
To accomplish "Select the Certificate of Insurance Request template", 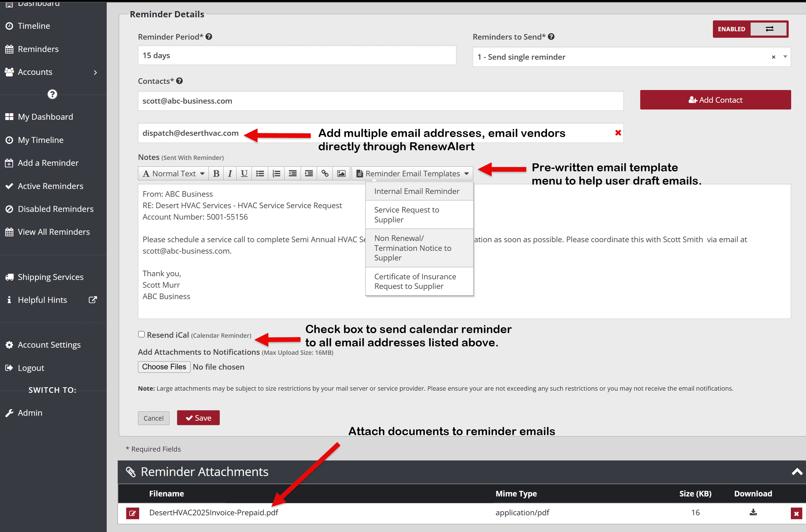I will tap(415, 281).
